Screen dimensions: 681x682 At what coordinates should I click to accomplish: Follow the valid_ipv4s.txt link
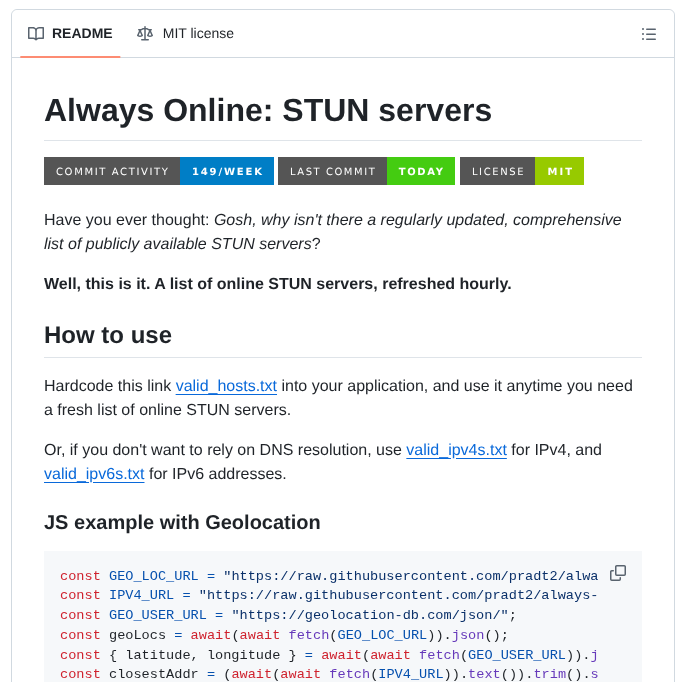(x=456, y=450)
